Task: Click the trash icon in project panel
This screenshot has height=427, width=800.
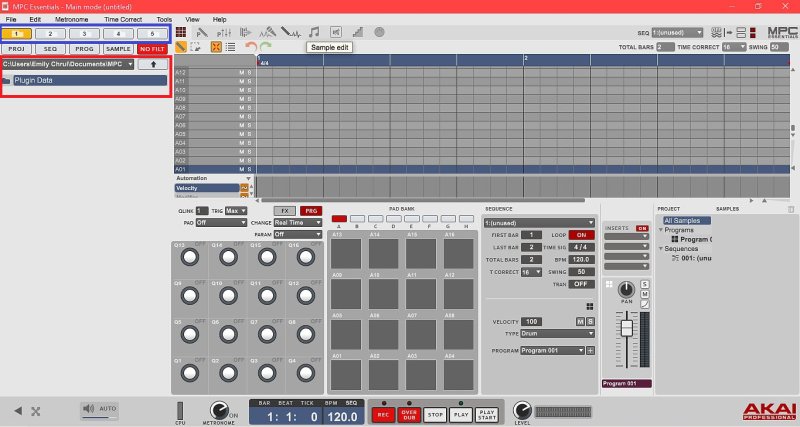Action: click(x=793, y=209)
